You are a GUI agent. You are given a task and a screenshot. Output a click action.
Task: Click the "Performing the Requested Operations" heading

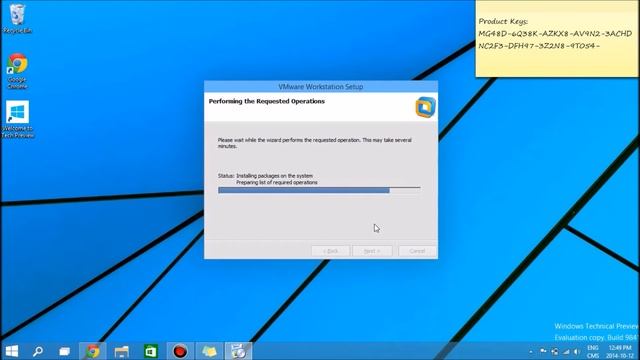coord(267,101)
